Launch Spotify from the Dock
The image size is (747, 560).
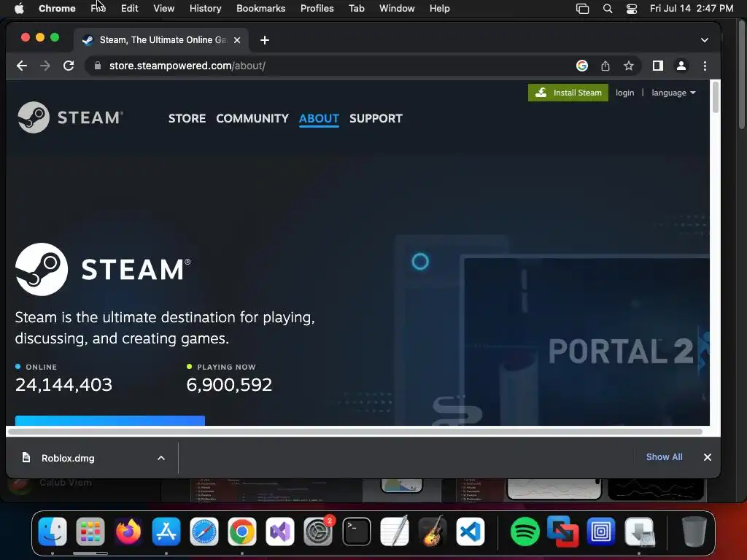[525, 532]
